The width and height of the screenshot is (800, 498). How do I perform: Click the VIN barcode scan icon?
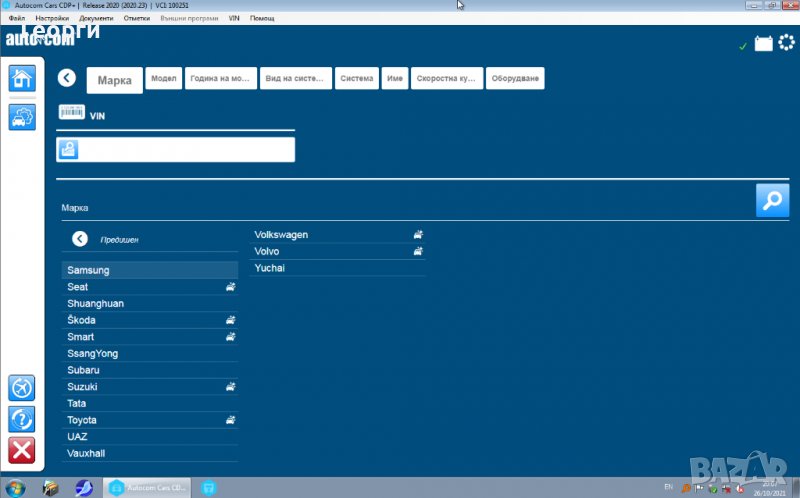71,114
